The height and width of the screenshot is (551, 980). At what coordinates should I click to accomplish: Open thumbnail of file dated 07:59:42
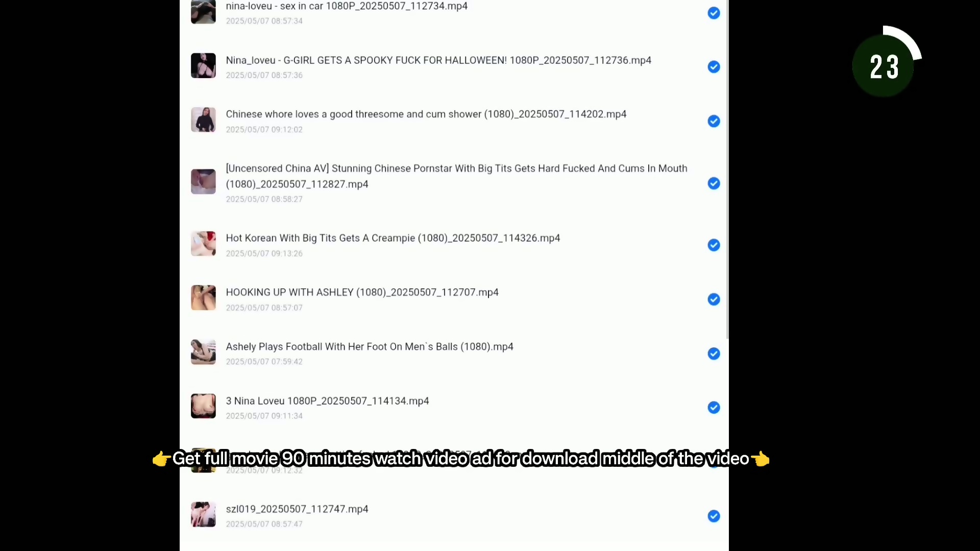click(203, 352)
